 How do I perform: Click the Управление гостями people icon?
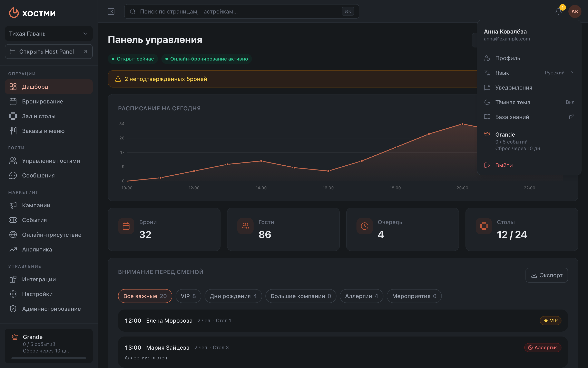coord(13,161)
